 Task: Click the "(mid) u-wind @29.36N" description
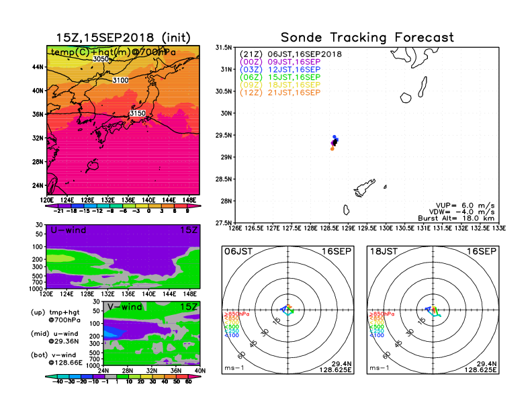coord(55,337)
